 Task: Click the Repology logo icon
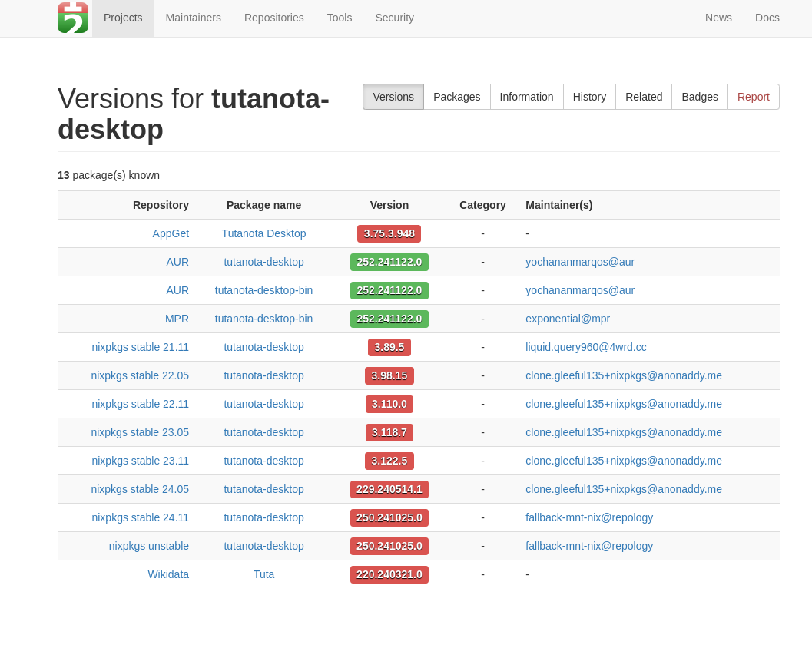coord(73,18)
